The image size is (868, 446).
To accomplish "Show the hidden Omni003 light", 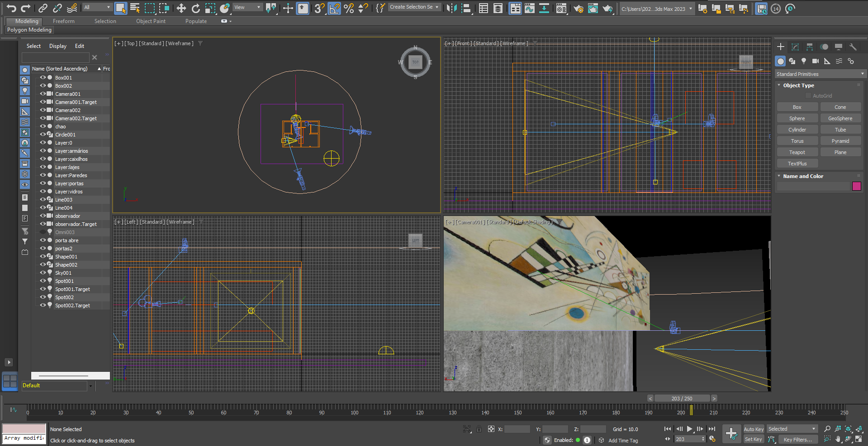I will 43,232.
